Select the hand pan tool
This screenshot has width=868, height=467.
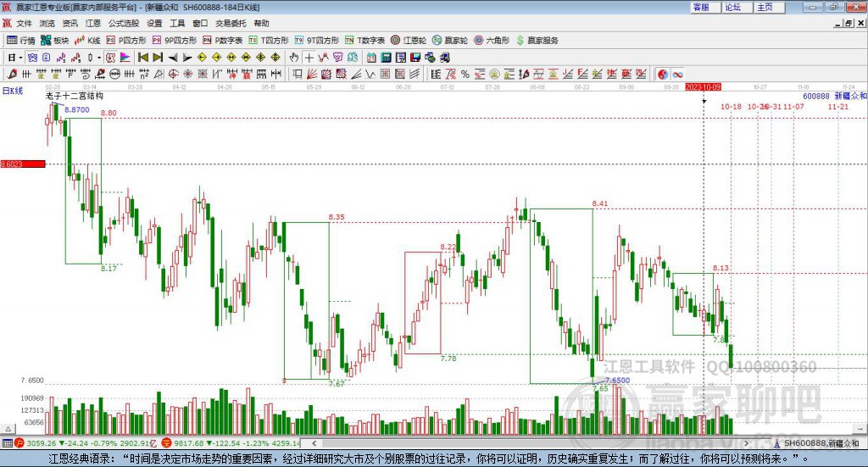coord(293,58)
